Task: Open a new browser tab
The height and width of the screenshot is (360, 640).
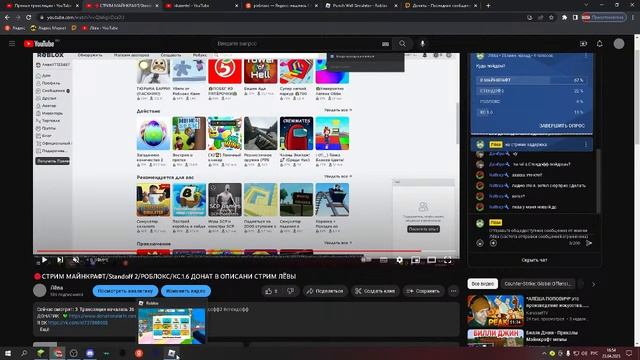Action: tap(488, 6)
